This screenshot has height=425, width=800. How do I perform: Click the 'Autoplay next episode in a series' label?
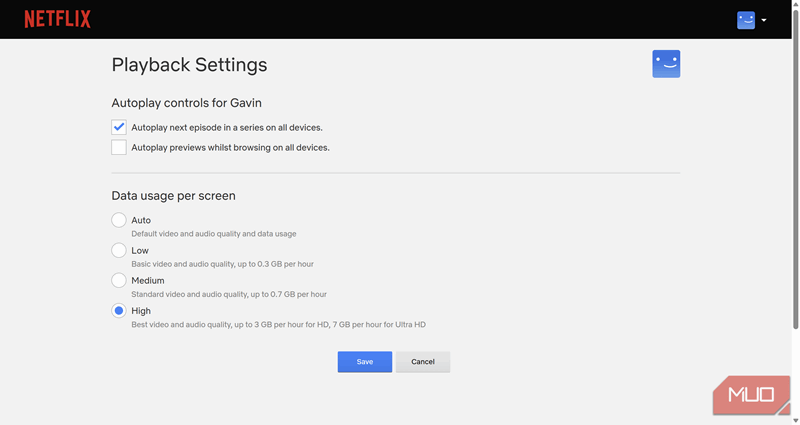[x=227, y=128]
